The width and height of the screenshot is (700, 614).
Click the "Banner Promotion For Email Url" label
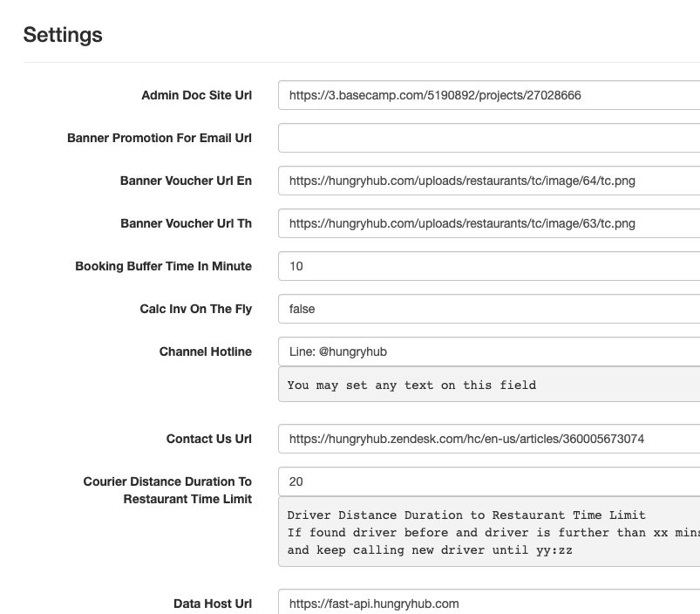tap(160, 138)
